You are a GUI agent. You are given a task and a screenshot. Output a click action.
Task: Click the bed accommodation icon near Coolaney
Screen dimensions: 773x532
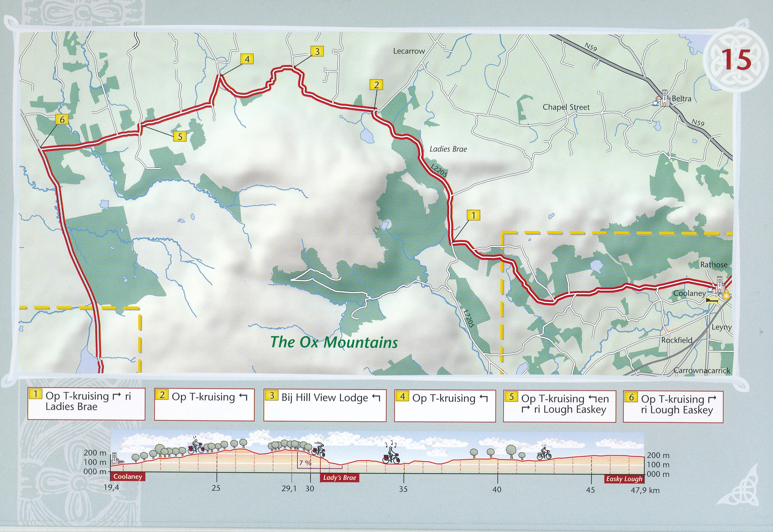pyautogui.click(x=712, y=300)
